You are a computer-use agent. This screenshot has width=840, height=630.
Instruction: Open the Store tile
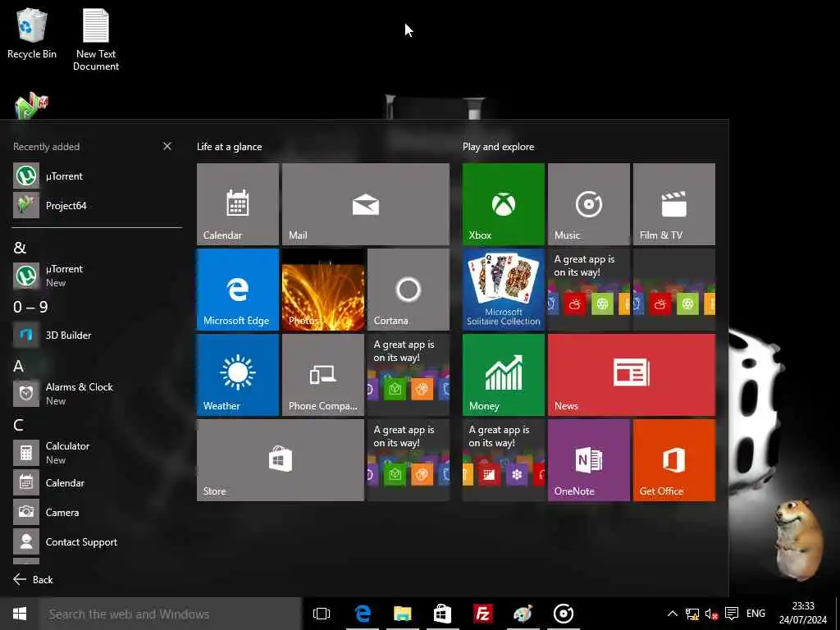click(281, 460)
